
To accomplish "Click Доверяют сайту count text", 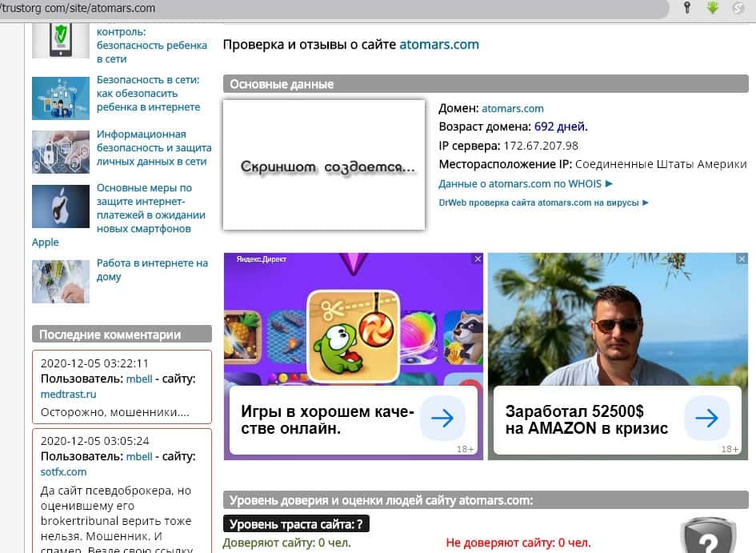I will 286,543.
